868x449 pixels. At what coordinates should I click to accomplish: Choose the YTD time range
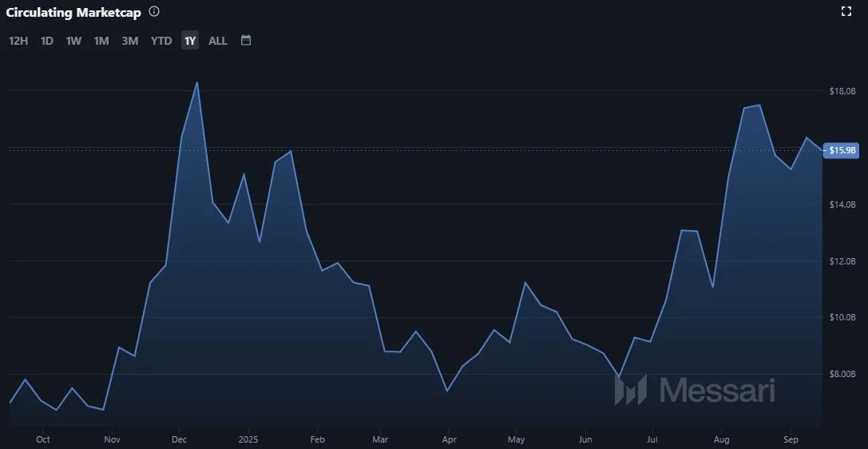pyautogui.click(x=161, y=41)
